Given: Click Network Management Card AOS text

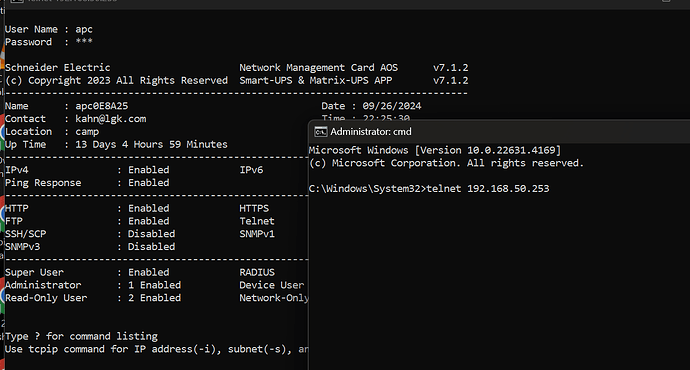Looking at the screenshot, I should 319,68.
